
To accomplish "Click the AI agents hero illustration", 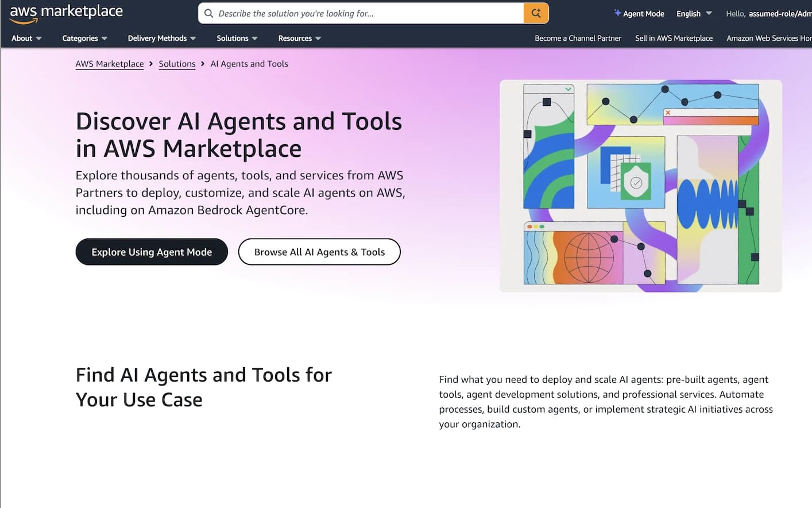I will tap(641, 186).
